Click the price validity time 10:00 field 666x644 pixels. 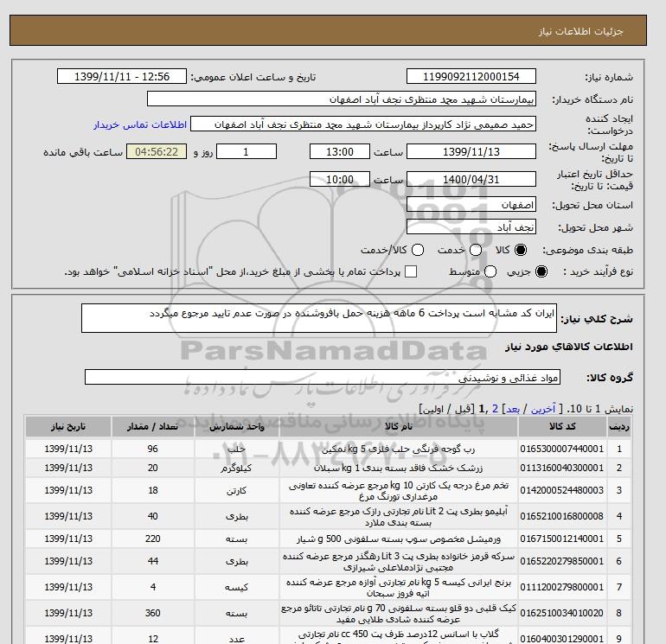(340, 179)
